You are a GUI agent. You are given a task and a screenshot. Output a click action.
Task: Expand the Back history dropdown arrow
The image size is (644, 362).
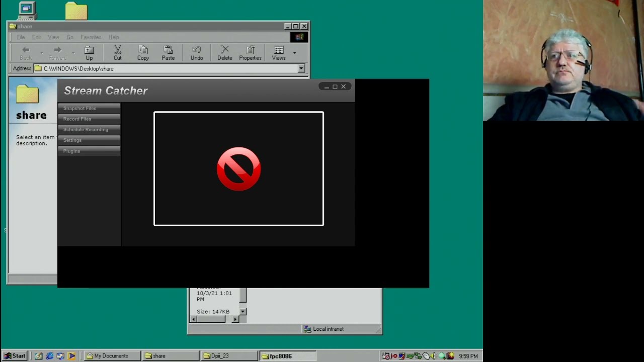coord(41,53)
